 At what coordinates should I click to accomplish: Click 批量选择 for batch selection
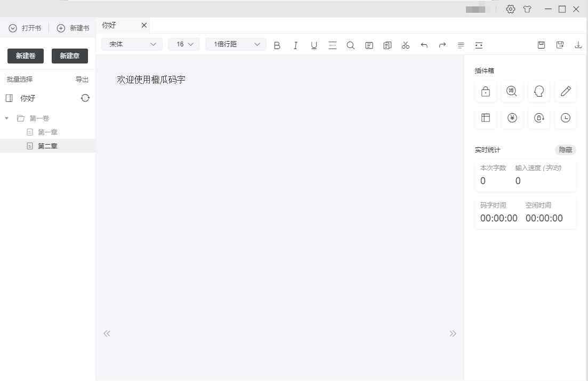tap(20, 79)
